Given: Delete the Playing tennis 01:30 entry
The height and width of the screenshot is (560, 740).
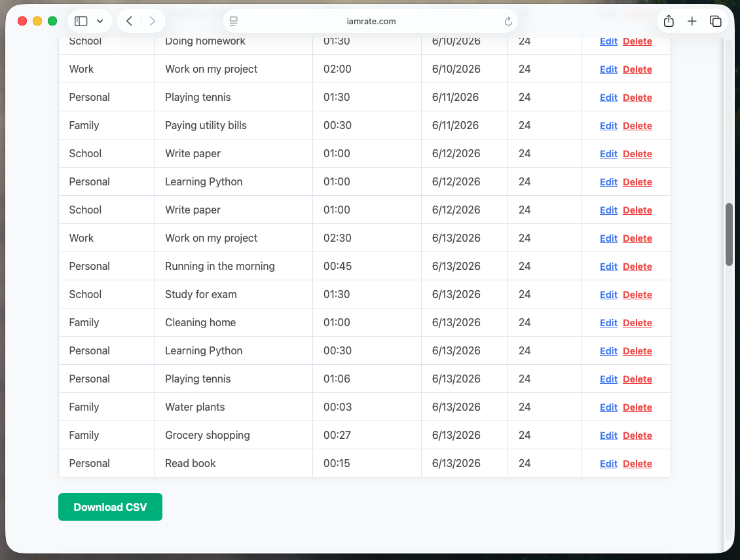Looking at the screenshot, I should click(x=638, y=98).
